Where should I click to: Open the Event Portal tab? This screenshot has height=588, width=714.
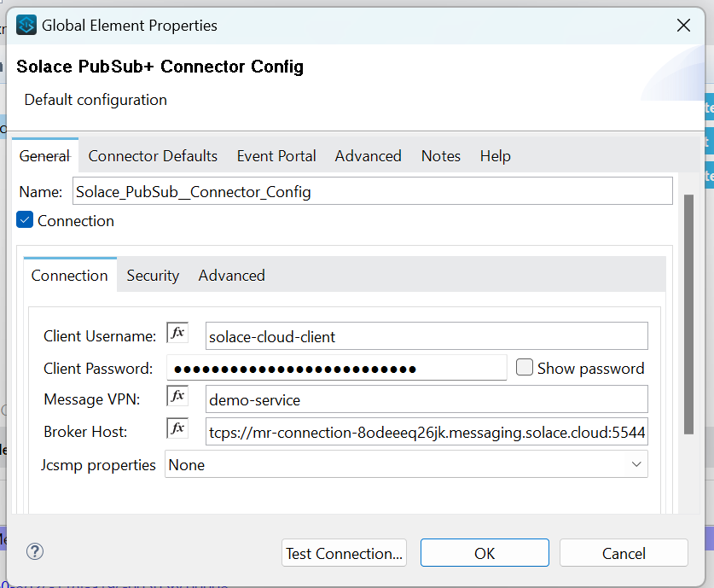click(x=276, y=156)
